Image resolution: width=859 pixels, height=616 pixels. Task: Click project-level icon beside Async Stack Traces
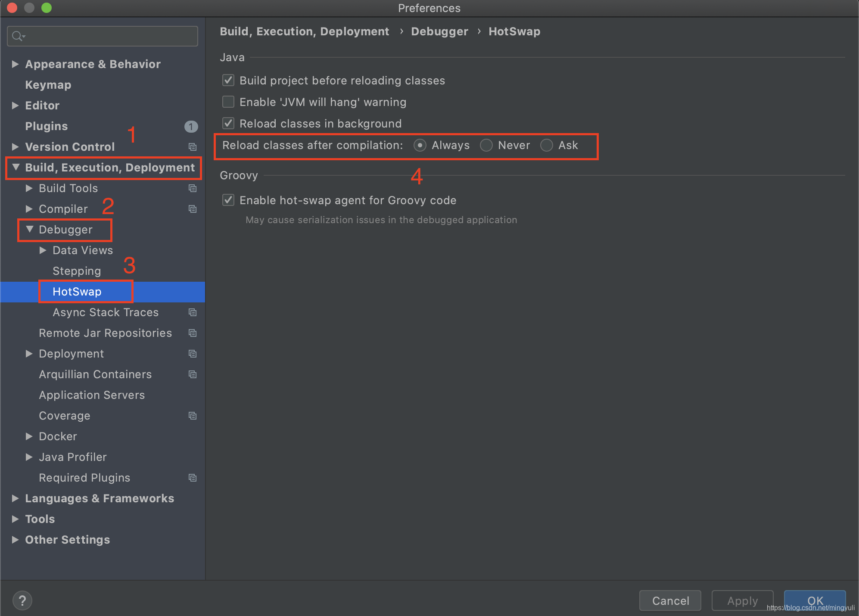coord(193,313)
